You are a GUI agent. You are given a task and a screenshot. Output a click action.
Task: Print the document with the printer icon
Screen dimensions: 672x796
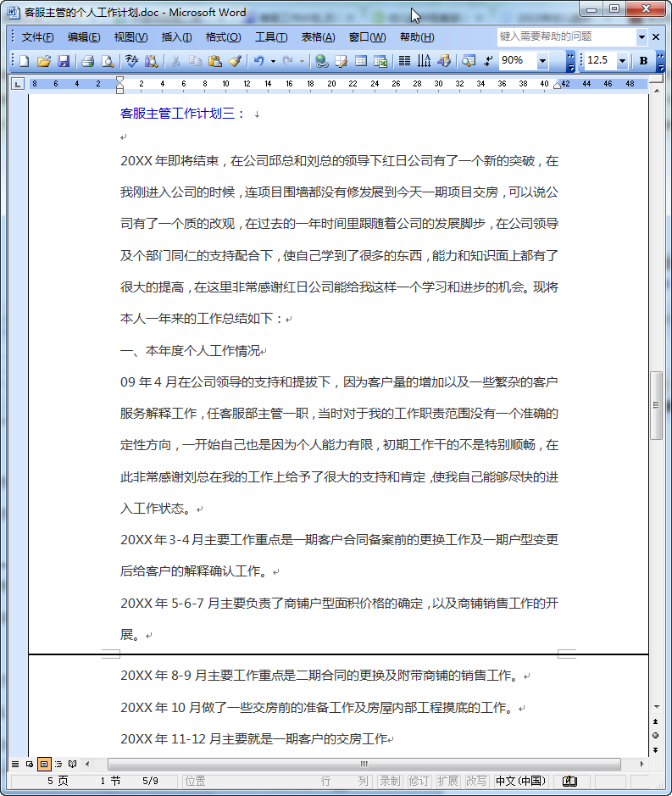click(88, 61)
